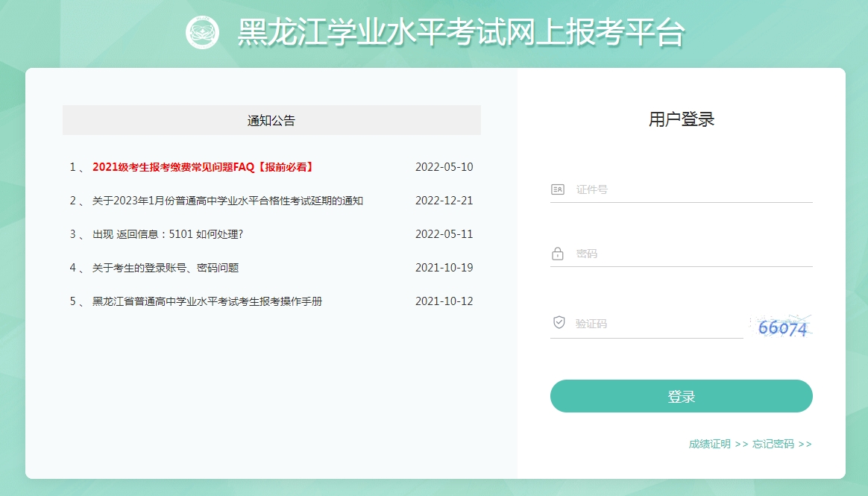Click the 登录 button
The image size is (868, 496).
(x=681, y=396)
